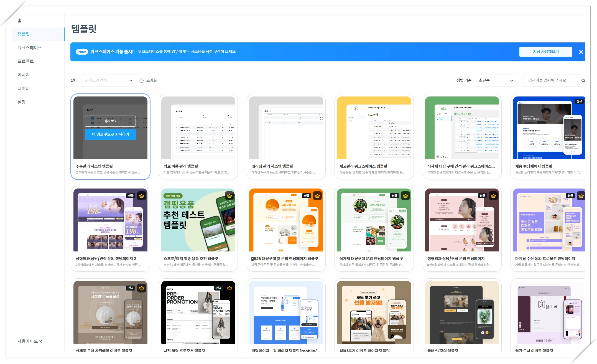The width and height of the screenshot is (597, 364).
Task: Click crown icon on 캠핑용품 template card
Action: 229,196
